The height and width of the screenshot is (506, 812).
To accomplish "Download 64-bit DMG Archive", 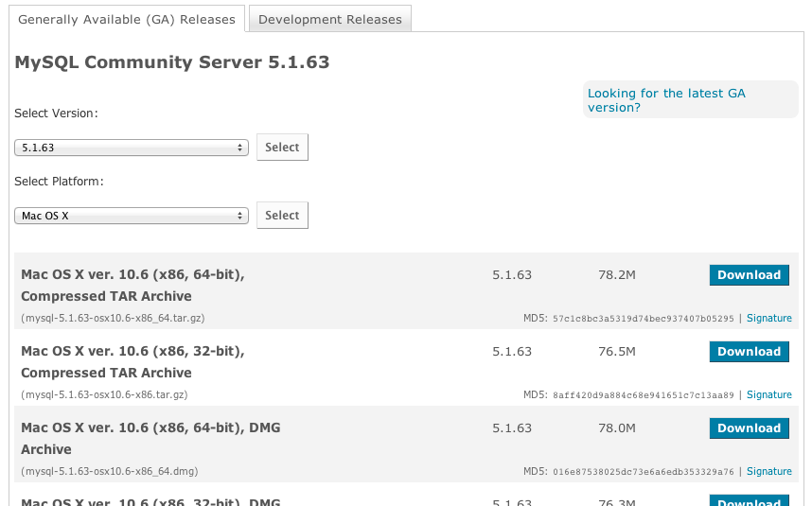I will click(749, 427).
